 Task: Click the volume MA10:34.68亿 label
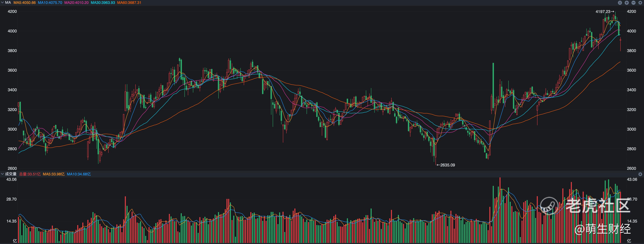point(78,174)
